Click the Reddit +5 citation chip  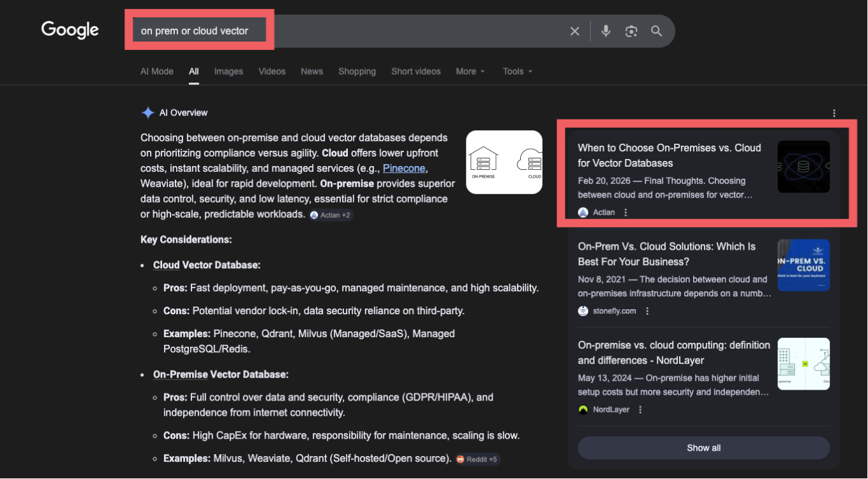477,459
